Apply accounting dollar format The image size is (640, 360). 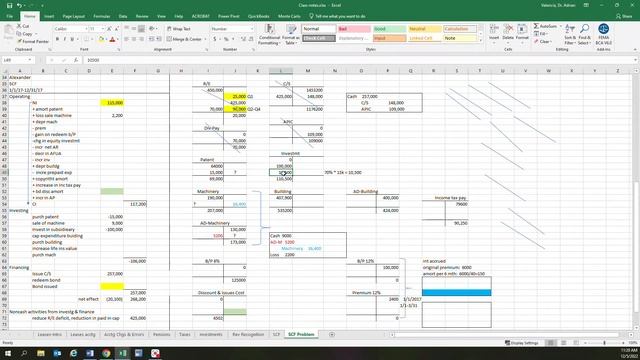pyautogui.click(x=215, y=39)
